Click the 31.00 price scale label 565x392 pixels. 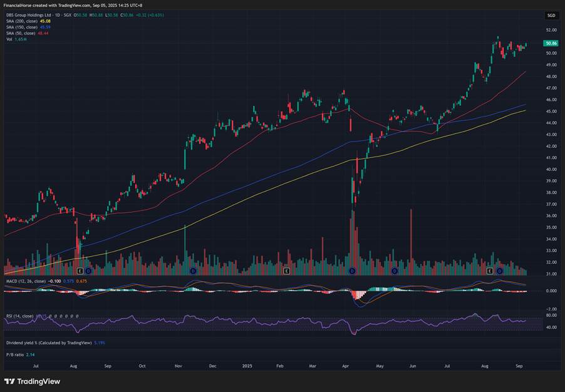pos(551,274)
